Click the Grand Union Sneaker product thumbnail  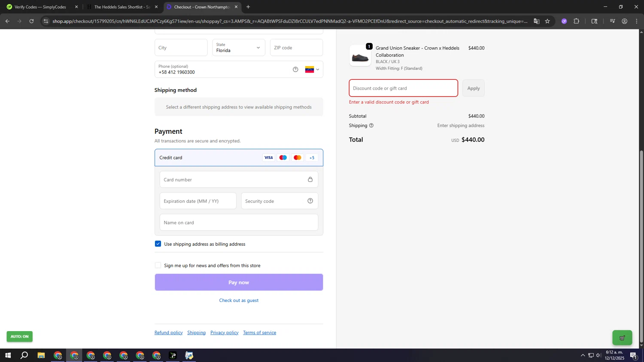360,56
